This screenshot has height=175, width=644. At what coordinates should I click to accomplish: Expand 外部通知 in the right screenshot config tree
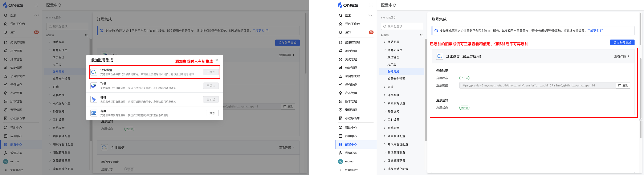(x=385, y=111)
